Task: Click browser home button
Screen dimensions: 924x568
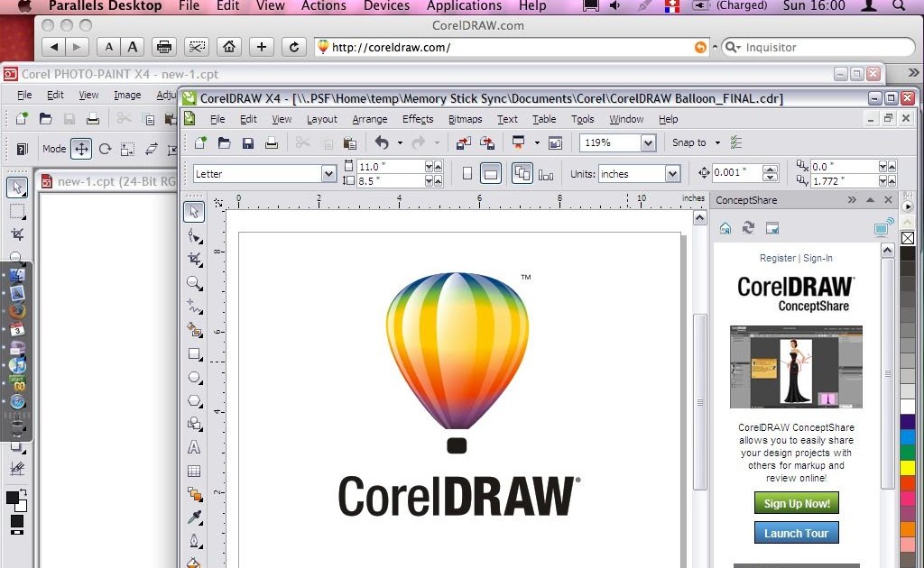Action: point(228,47)
